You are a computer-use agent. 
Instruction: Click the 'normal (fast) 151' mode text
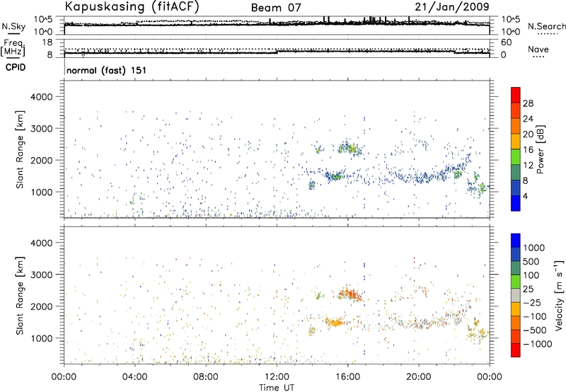click(107, 70)
